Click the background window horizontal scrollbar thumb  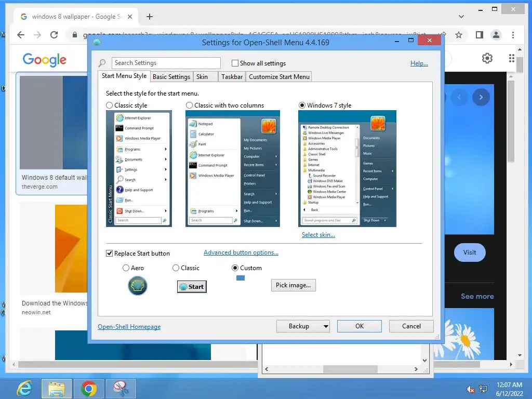[350, 369]
